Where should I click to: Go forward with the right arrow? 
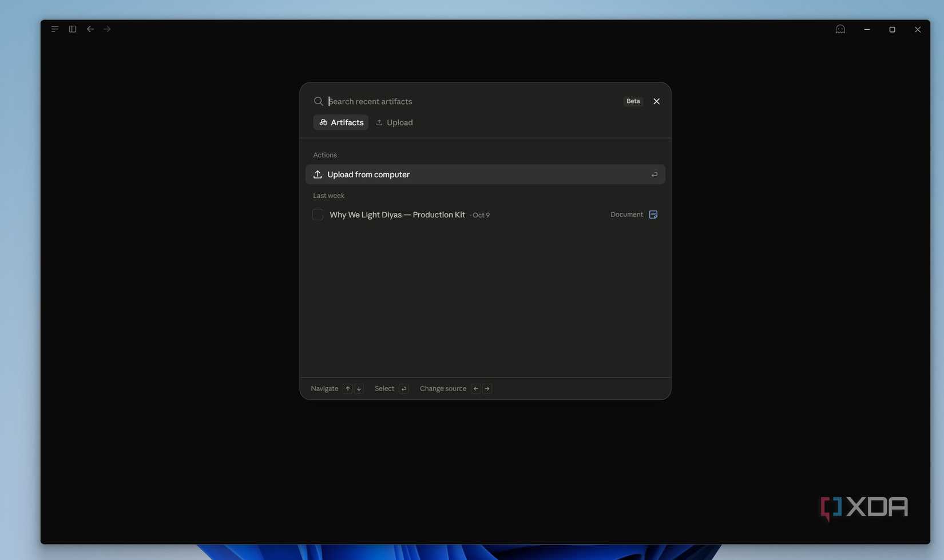point(107,29)
